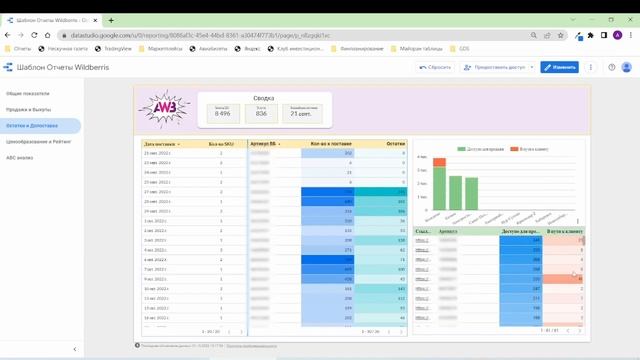Bookmark this page with the star icon
640x360 pixels.
(x=561, y=36)
